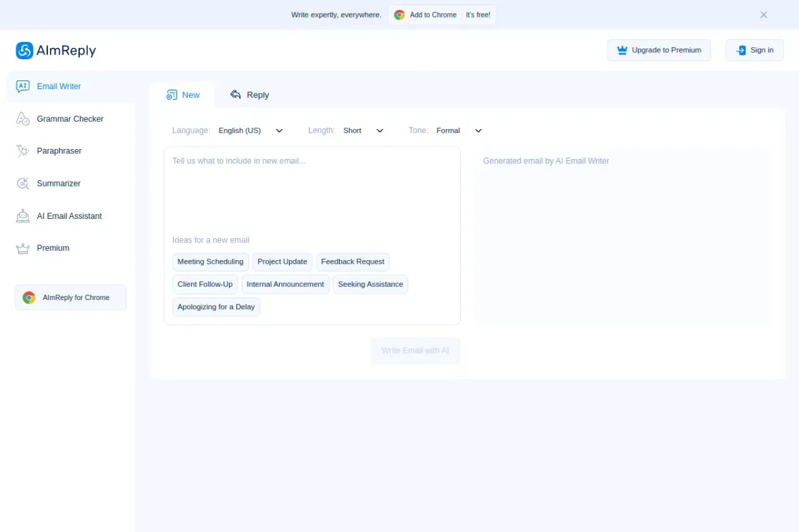Click the Summarizer sidebar icon
This screenshot has height=532, width=799.
pyautogui.click(x=23, y=183)
